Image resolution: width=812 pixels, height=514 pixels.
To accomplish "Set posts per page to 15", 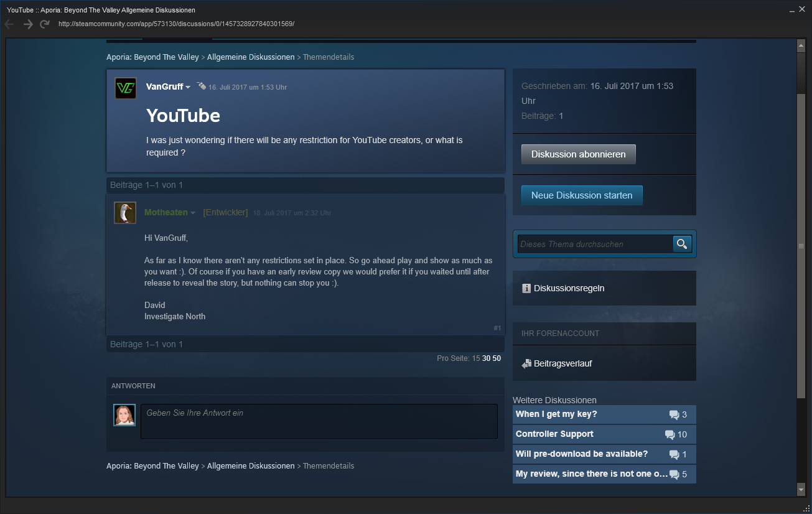I will click(476, 358).
